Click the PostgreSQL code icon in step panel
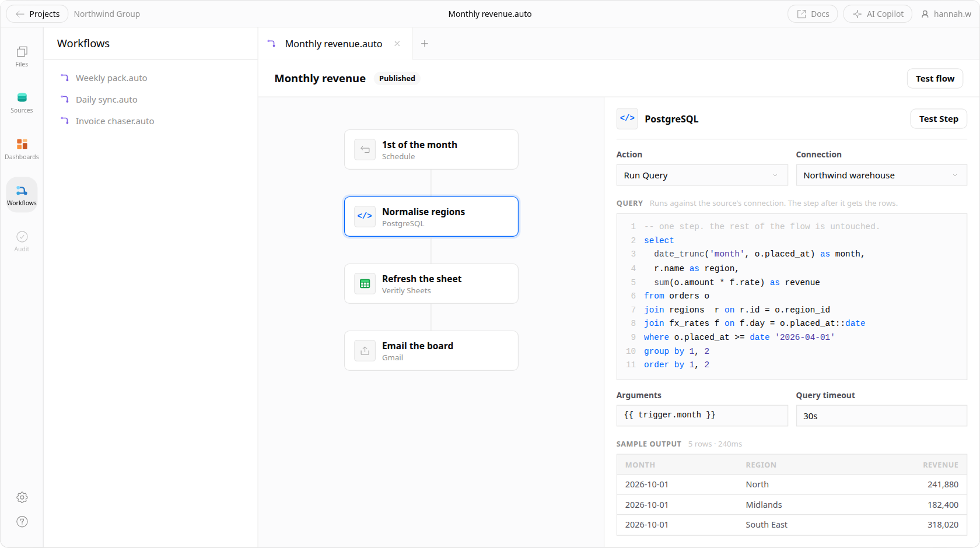This screenshot has height=548, width=980. click(627, 118)
